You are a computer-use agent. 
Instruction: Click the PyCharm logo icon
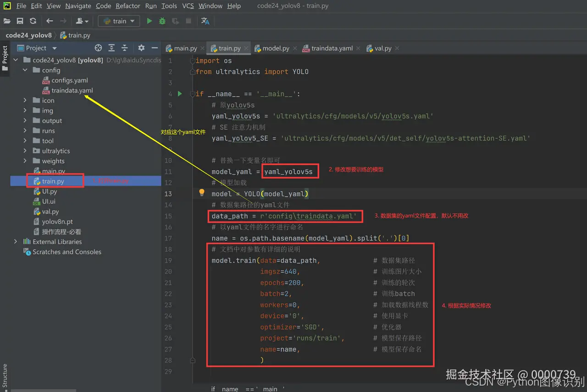pyautogui.click(x=7, y=6)
